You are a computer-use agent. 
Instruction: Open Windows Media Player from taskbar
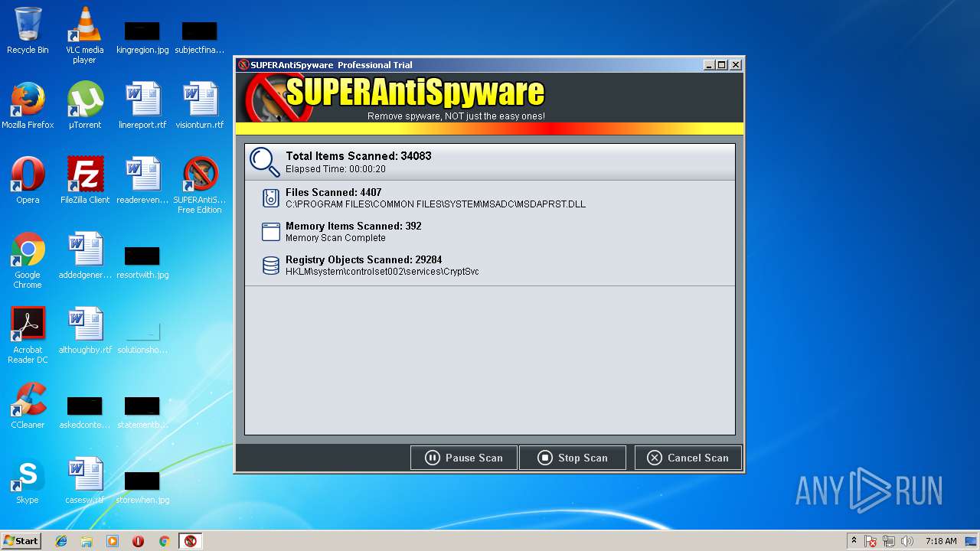pos(113,541)
